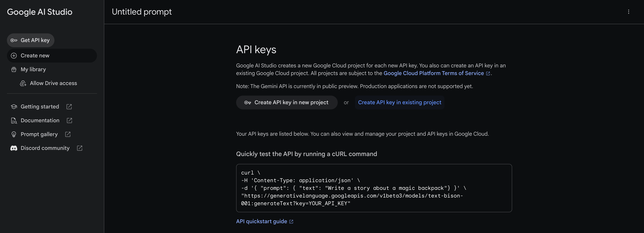Select the cURL command code block
Screen dimensions: 644x233
coord(374,188)
